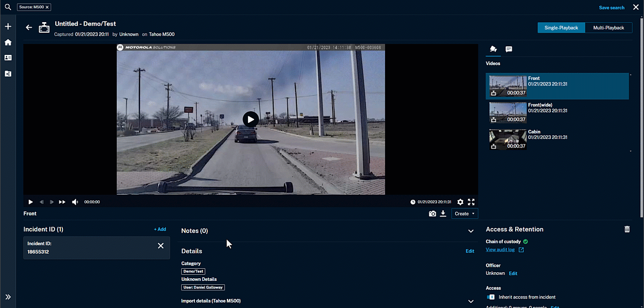This screenshot has width=644, height=308.
Task: Open the comments panel icon
Action: [509, 49]
